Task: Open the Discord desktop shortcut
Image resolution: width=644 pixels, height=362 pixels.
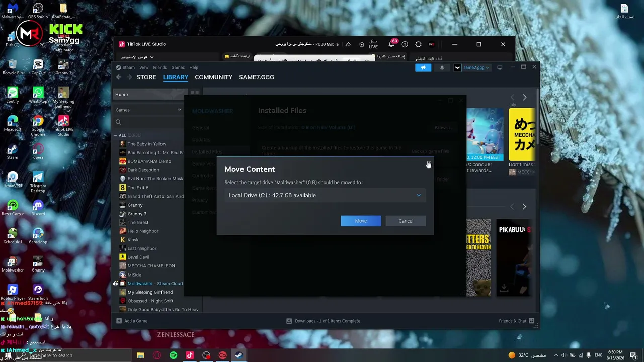Action: 38,208
